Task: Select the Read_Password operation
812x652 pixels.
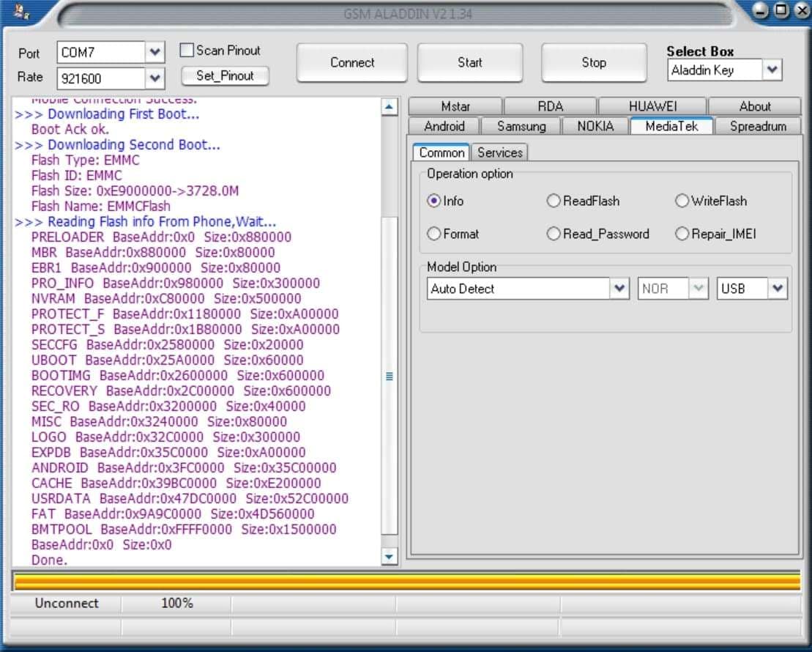Action: [554, 234]
